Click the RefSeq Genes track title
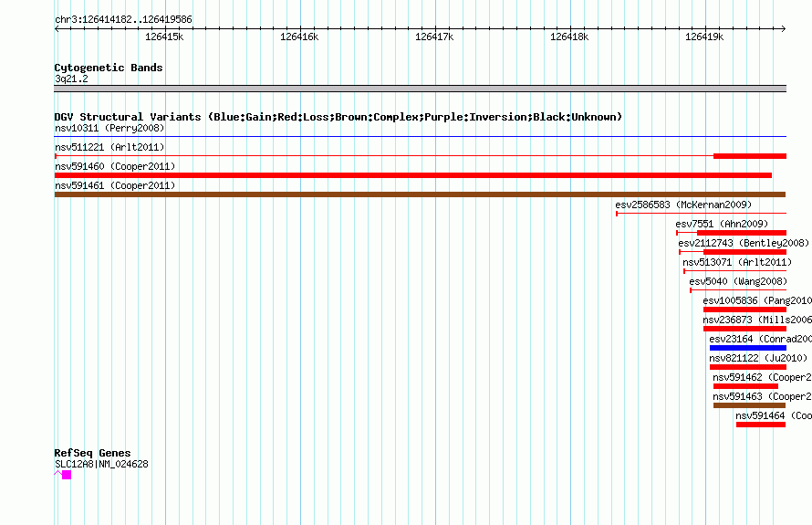Screen dimensions: 812x525 92,453
